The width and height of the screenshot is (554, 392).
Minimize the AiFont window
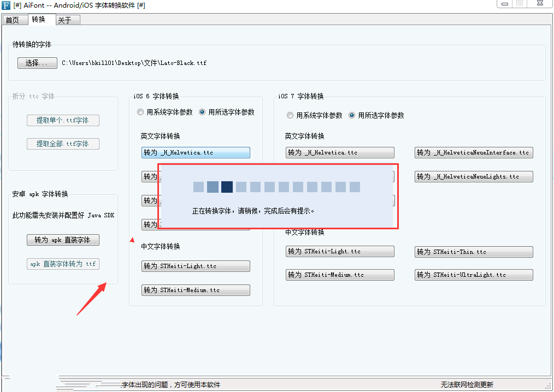pos(505,4)
